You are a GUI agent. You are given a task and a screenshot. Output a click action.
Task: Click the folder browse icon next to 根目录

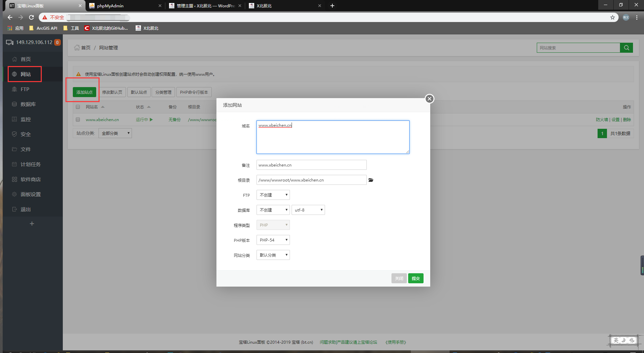tap(371, 180)
